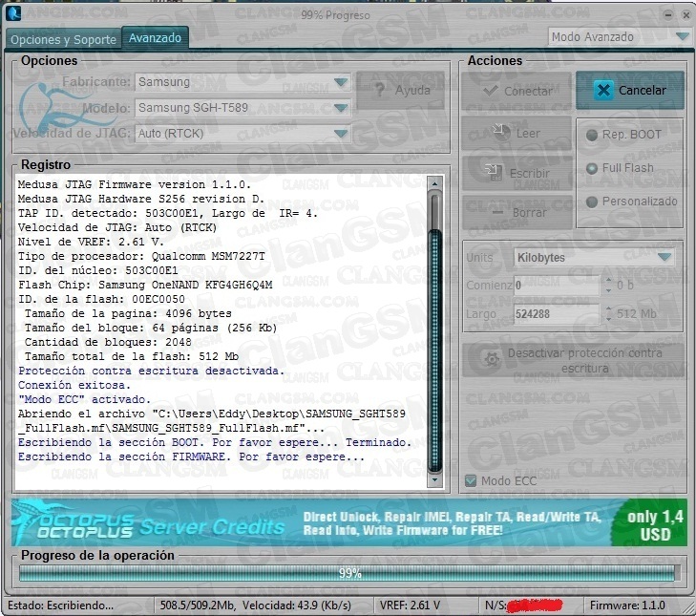Viewport: 696px width, 616px height.
Task: Click log line 'Escribiendo la sección FIRMWARE'
Action: (191, 457)
